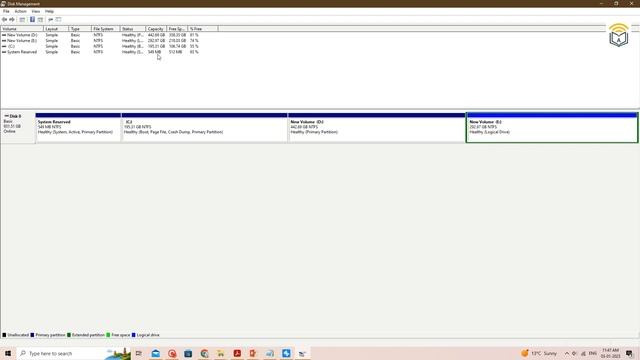Sort by the Type column header

tap(80, 29)
